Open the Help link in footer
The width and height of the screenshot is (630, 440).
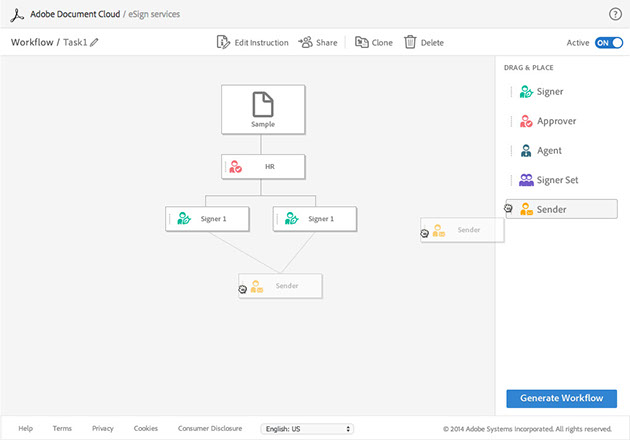pyautogui.click(x=25, y=428)
